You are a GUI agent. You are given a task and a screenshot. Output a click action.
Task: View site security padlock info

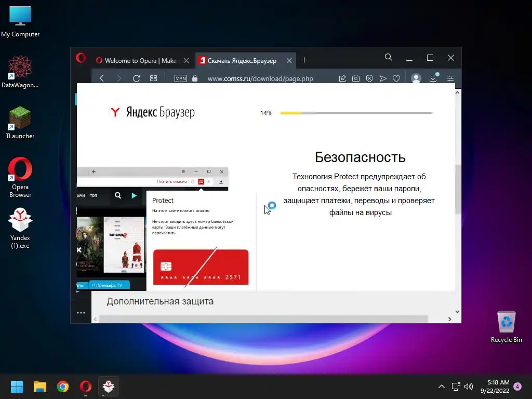(195, 78)
